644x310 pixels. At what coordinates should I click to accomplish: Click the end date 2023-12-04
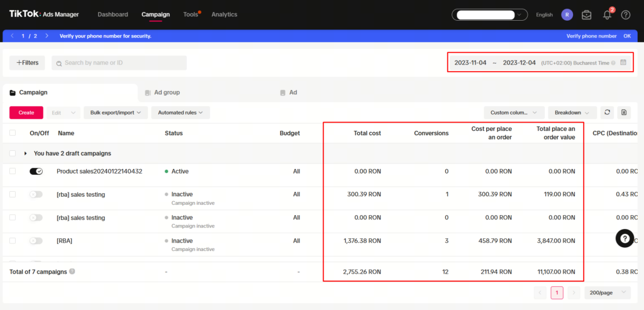coord(519,63)
